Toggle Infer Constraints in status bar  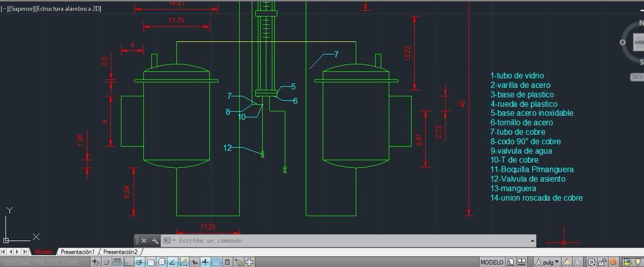[95, 262]
